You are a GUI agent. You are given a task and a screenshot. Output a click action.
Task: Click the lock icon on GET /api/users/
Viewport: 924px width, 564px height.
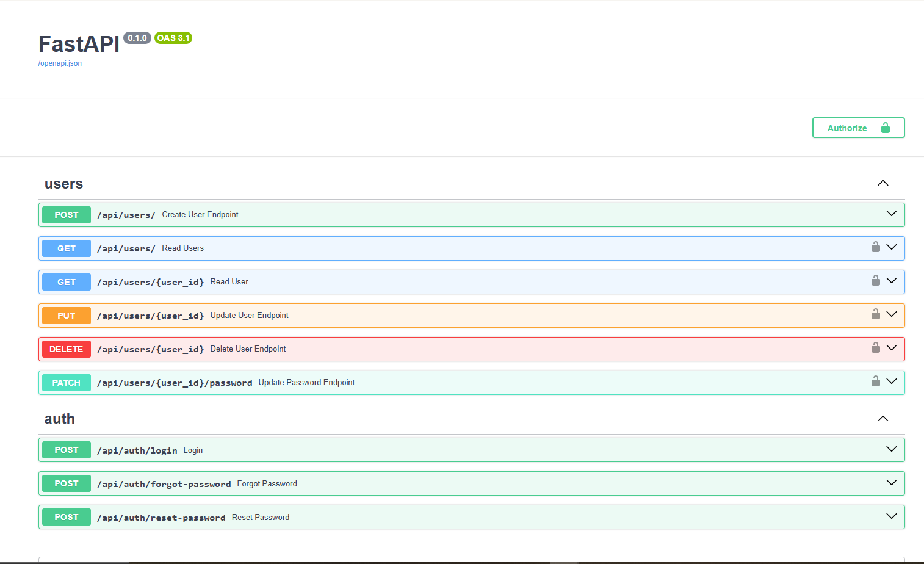(875, 247)
